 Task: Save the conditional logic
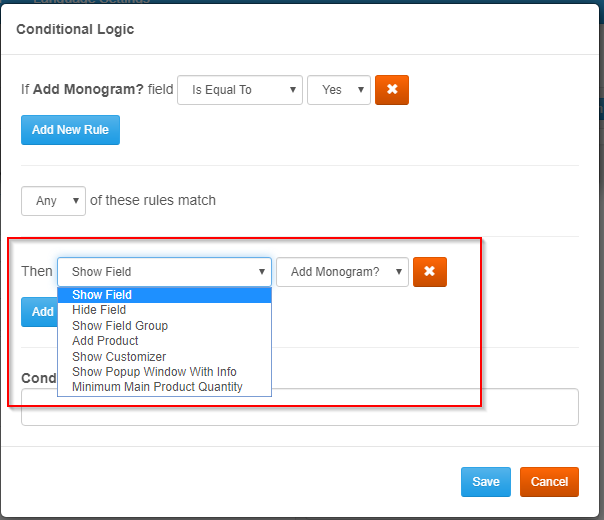tap(486, 482)
